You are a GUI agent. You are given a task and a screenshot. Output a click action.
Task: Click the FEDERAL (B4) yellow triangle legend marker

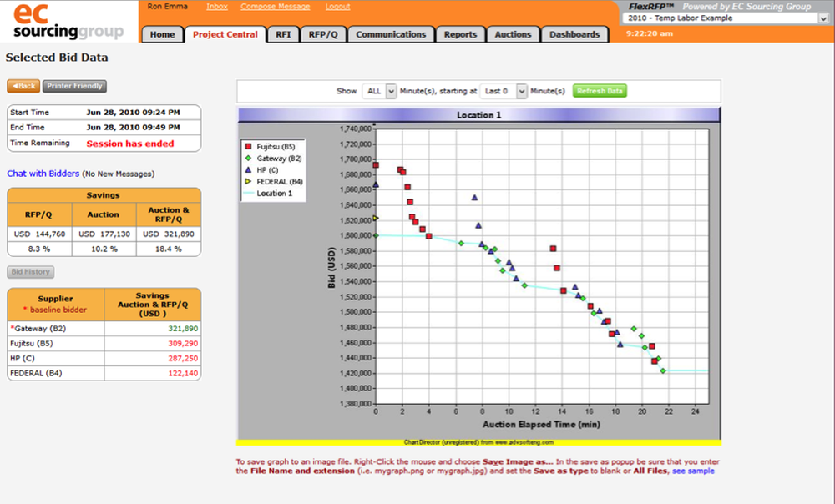click(x=248, y=181)
